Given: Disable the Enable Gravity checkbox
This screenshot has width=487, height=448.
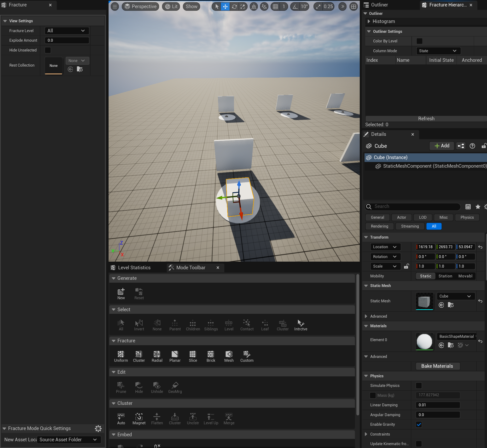Looking at the screenshot, I should click(419, 424).
